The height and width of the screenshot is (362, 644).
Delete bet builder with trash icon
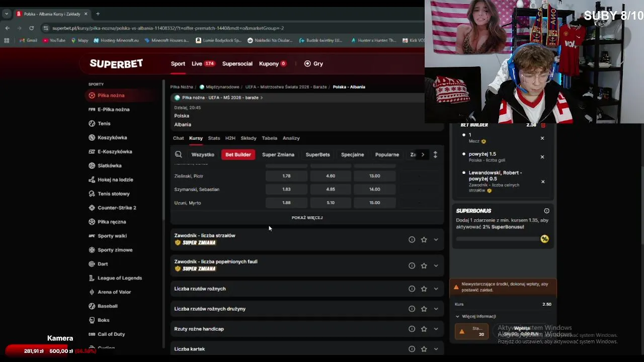point(543,125)
